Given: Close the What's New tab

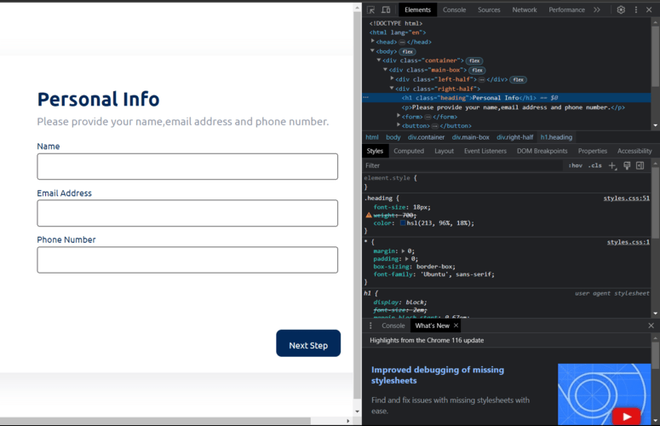Looking at the screenshot, I should [456, 325].
